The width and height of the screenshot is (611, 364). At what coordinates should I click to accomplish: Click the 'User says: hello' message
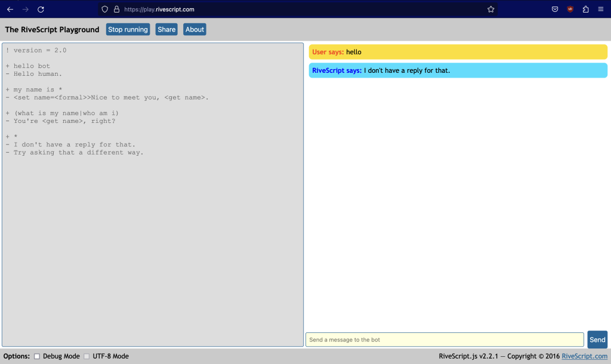tap(458, 52)
